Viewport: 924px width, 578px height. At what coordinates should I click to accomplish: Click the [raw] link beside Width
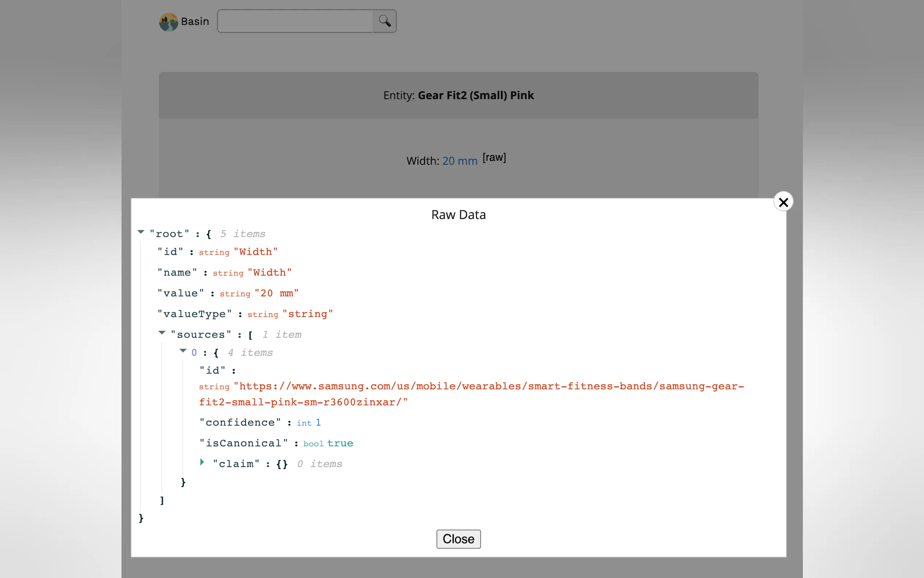494,158
